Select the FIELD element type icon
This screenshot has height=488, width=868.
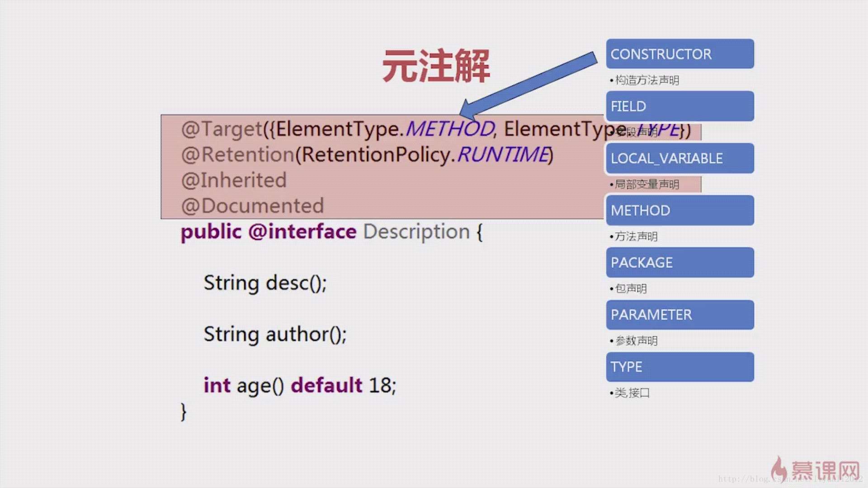[679, 106]
